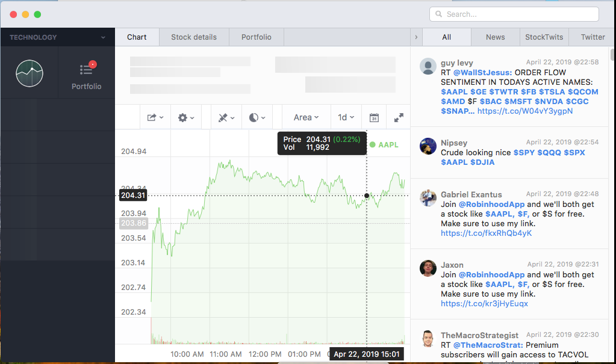Collapse feed panel with the arrow chevron

[x=416, y=37]
